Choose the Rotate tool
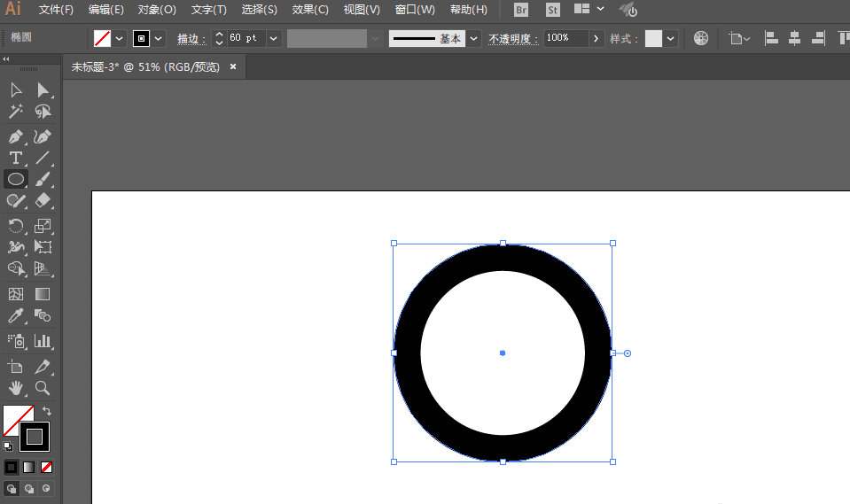This screenshot has height=504, width=850. (15, 226)
